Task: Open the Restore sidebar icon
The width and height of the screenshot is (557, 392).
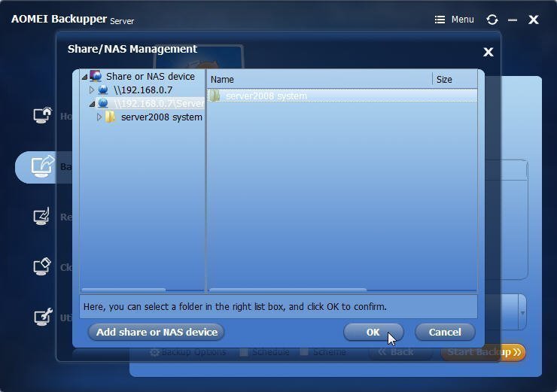Action: [x=42, y=216]
